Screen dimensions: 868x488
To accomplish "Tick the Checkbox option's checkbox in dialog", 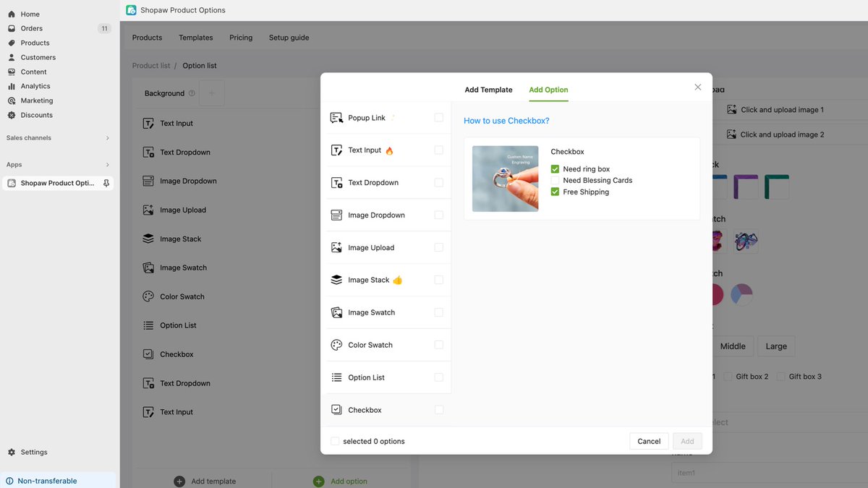I will click(439, 410).
